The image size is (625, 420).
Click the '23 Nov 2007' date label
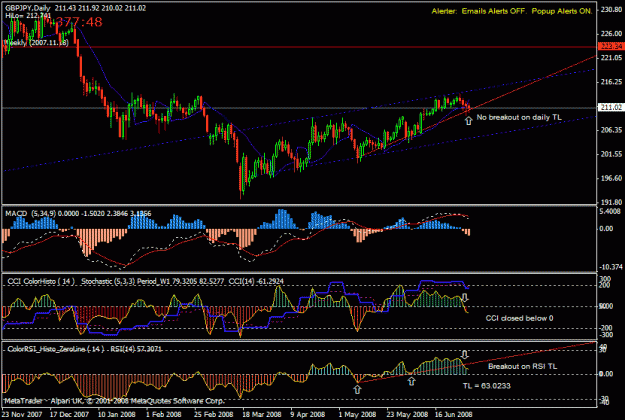click(22, 414)
